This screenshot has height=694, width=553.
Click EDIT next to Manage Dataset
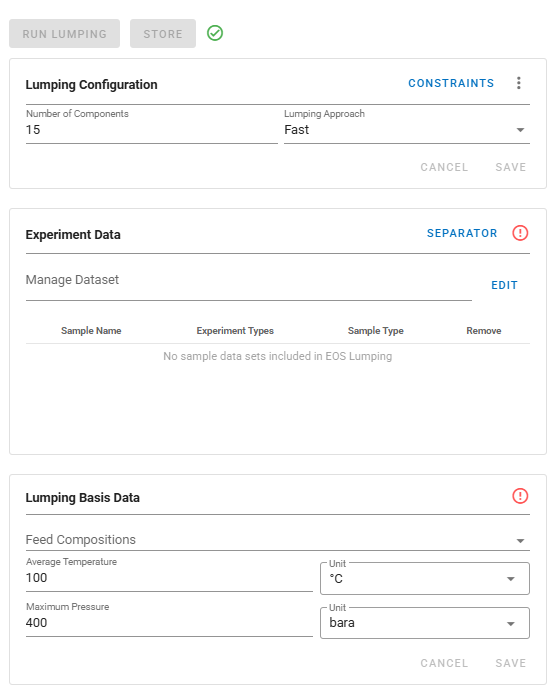[504, 285]
